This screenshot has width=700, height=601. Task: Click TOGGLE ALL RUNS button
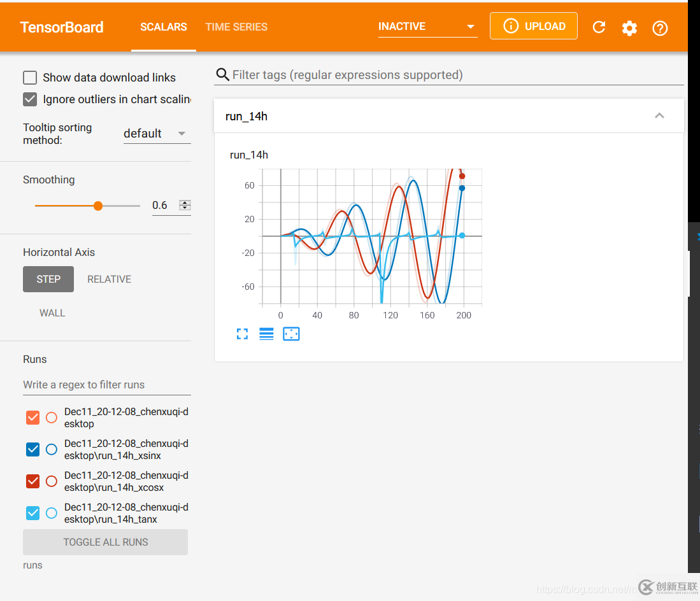pyautogui.click(x=106, y=542)
